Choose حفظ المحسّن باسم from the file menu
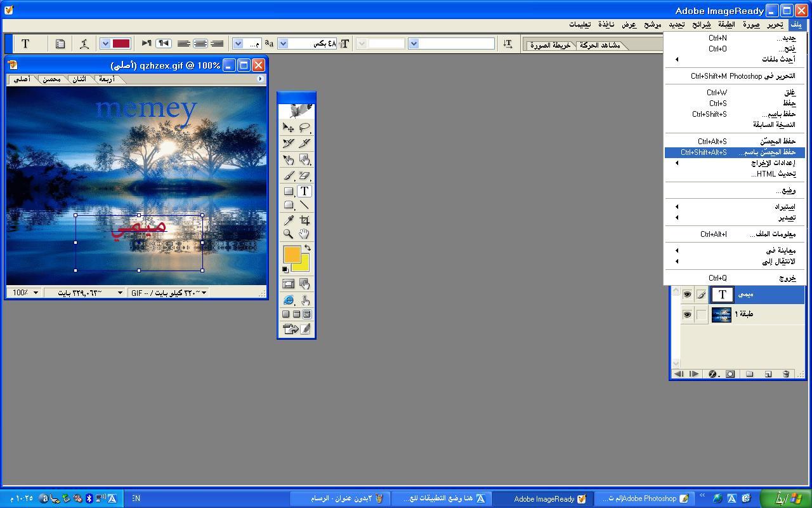The width and height of the screenshot is (812, 508). pos(735,152)
